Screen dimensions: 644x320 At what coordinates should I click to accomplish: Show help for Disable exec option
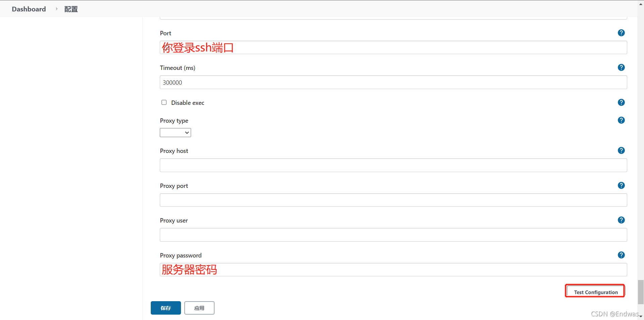(x=621, y=103)
